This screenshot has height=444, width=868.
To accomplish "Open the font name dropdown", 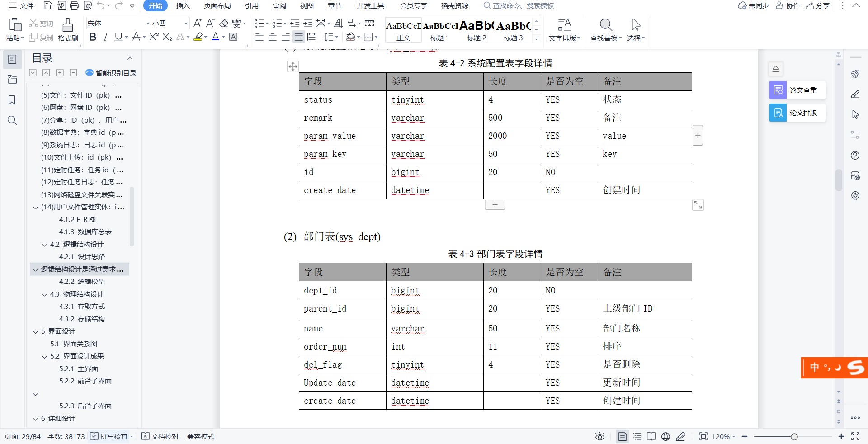I will click(x=147, y=23).
